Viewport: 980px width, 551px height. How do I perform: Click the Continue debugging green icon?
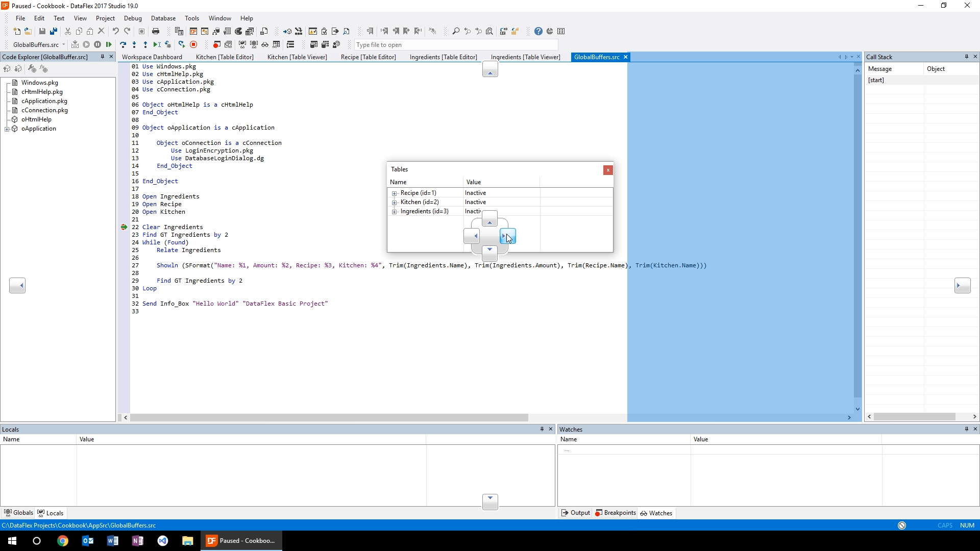click(x=109, y=45)
